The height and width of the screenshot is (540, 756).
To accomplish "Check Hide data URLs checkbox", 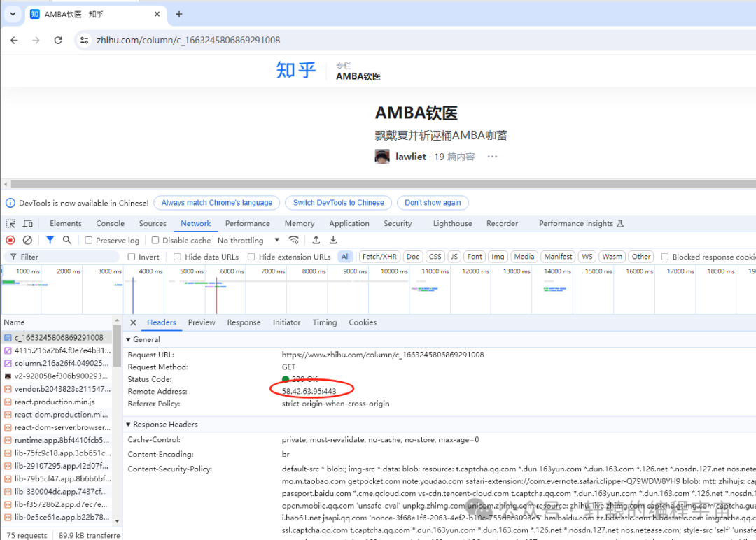I will tap(177, 257).
